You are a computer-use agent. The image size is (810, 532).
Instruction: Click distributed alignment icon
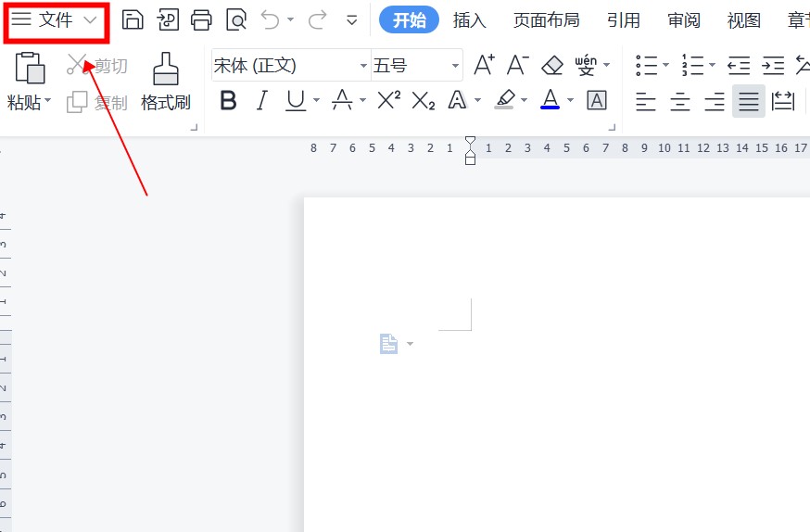[782, 101]
